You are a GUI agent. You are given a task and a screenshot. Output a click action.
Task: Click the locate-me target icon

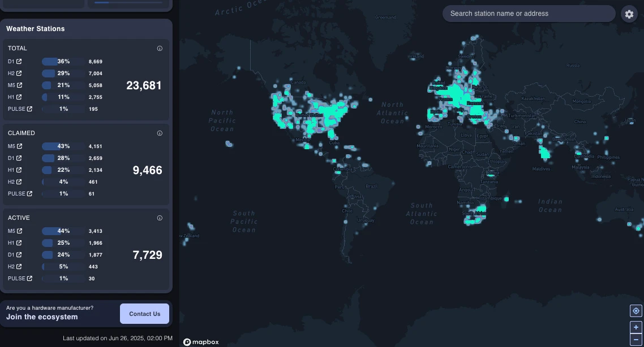[636, 311]
